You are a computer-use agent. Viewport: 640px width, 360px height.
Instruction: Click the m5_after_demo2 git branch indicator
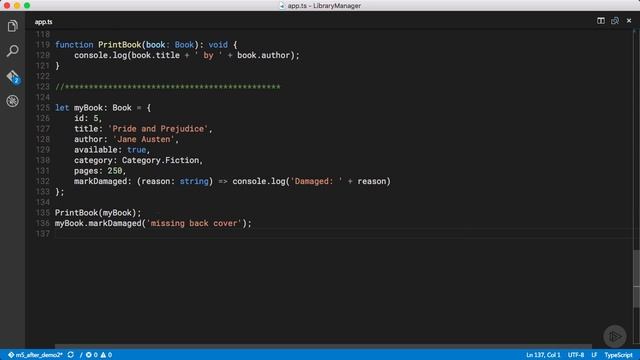[x=35, y=355]
